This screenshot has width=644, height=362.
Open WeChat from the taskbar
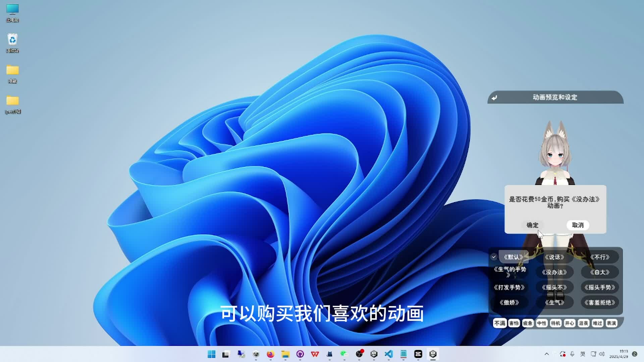pos(344,354)
